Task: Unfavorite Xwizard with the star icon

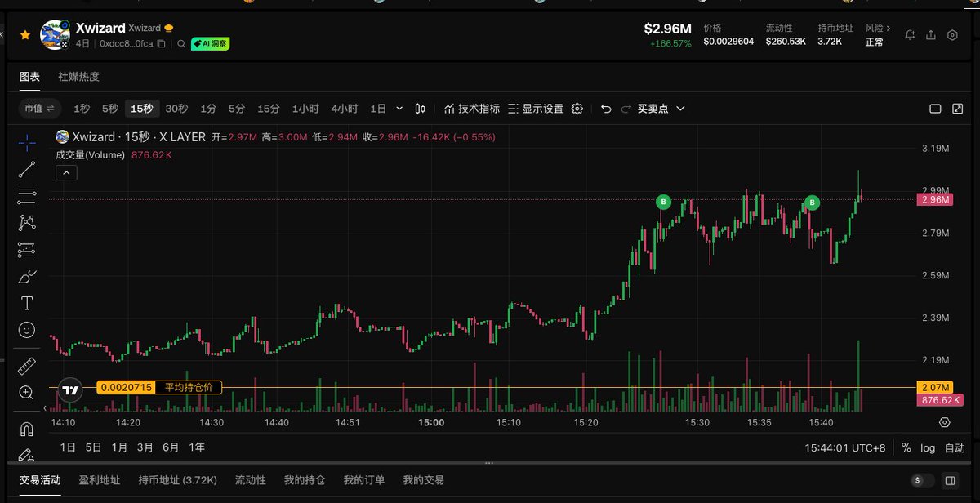Action: coord(25,35)
